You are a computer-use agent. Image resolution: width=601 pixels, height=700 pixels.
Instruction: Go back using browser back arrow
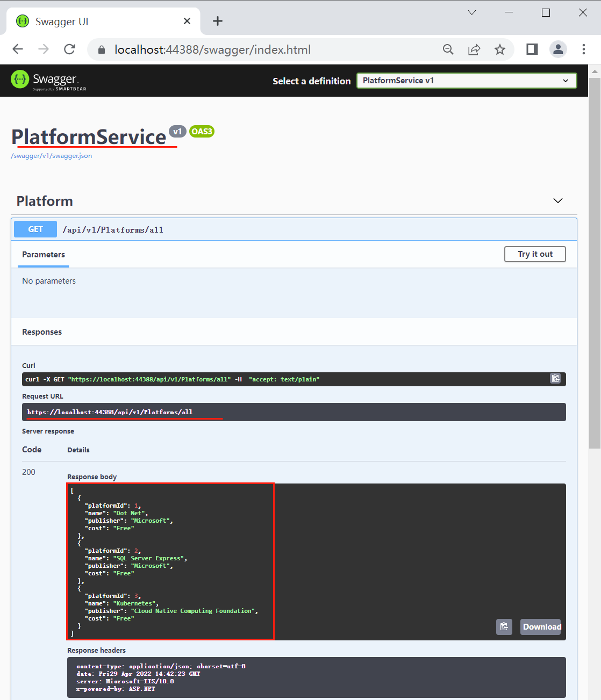coord(18,49)
